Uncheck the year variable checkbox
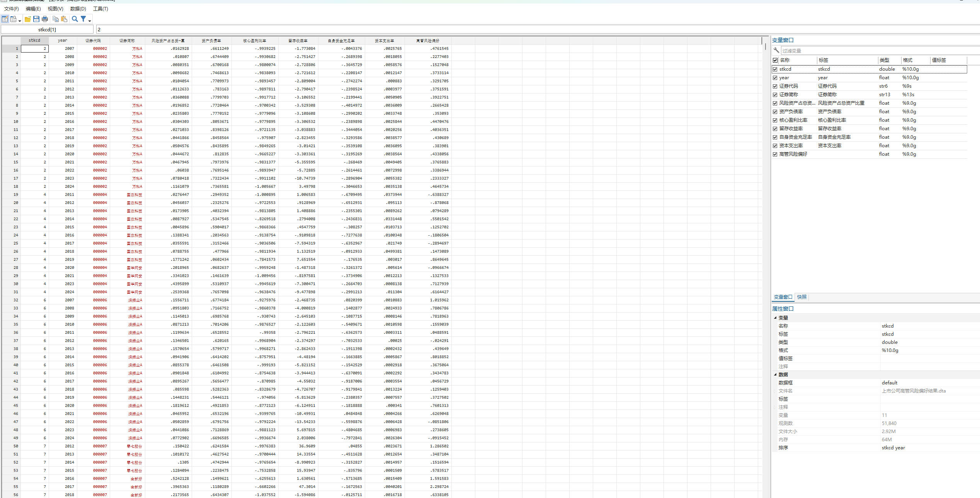The width and height of the screenshot is (980, 498). (x=775, y=78)
